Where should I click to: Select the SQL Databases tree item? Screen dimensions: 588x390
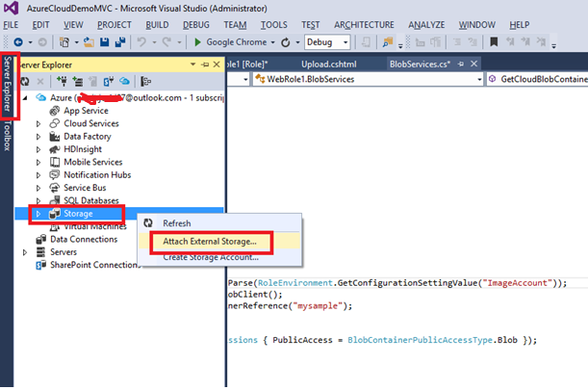[91, 200]
